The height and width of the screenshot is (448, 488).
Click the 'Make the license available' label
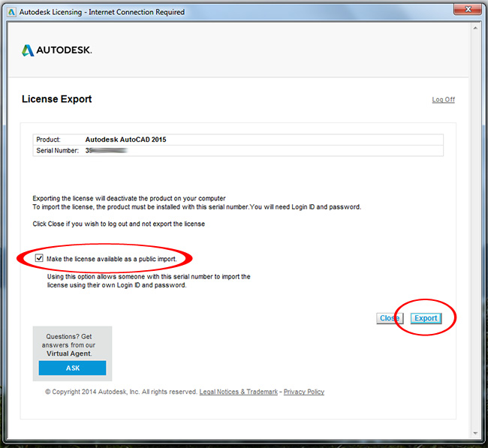click(x=111, y=259)
